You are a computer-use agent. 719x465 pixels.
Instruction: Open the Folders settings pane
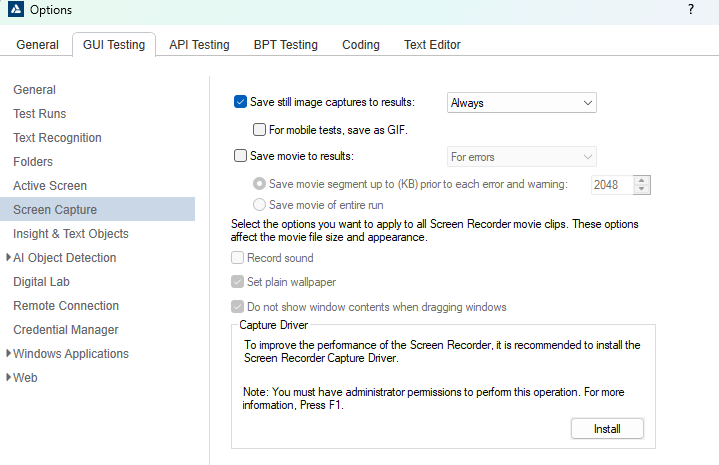pos(33,162)
